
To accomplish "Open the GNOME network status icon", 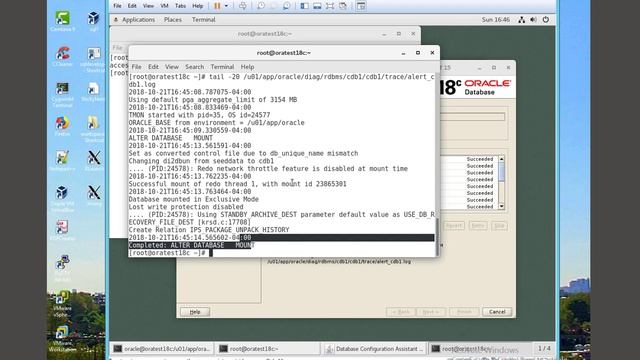I will click(521, 20).
